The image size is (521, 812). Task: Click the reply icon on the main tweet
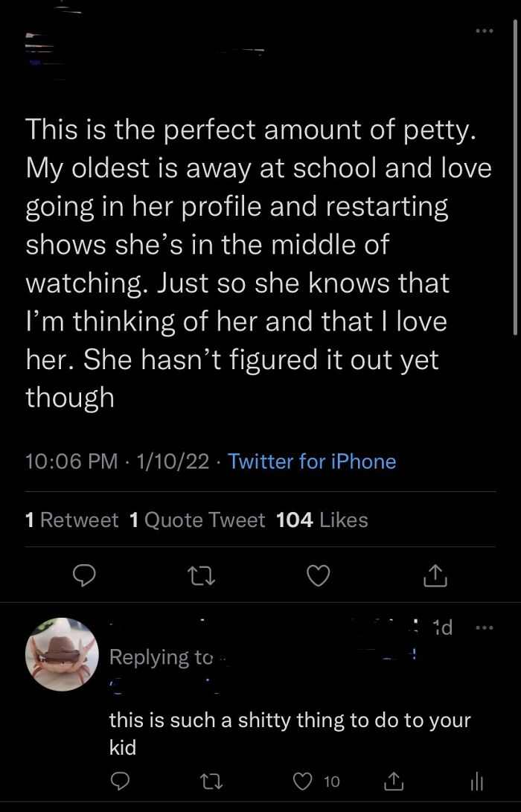pyautogui.click(x=85, y=575)
